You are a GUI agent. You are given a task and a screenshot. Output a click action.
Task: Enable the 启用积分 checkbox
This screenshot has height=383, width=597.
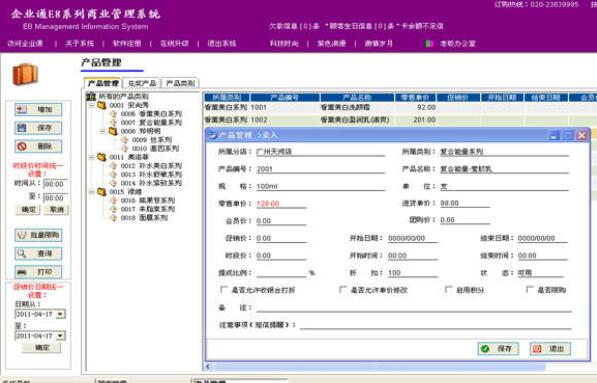[x=449, y=290]
